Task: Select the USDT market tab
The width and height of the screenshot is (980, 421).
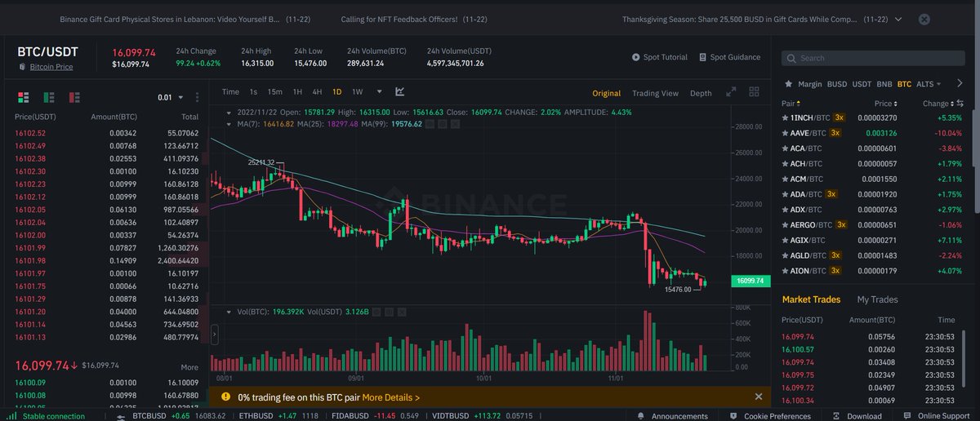Action: (862, 83)
